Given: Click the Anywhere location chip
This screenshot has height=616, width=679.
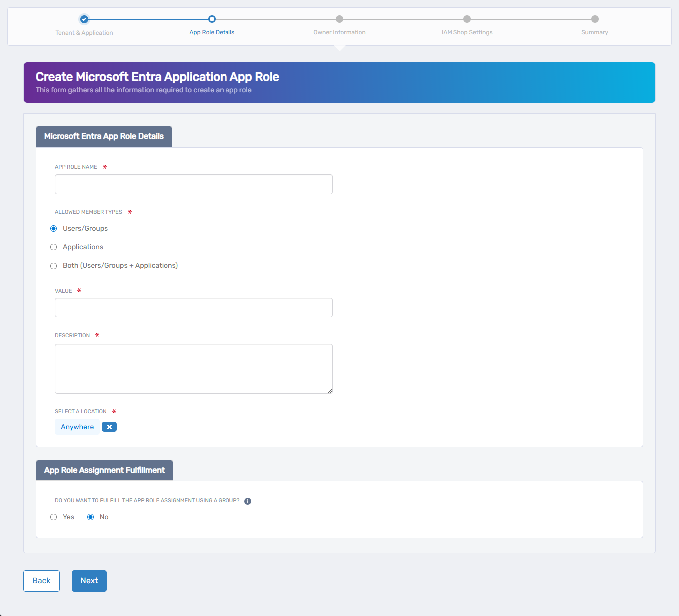Looking at the screenshot, I should [x=77, y=427].
